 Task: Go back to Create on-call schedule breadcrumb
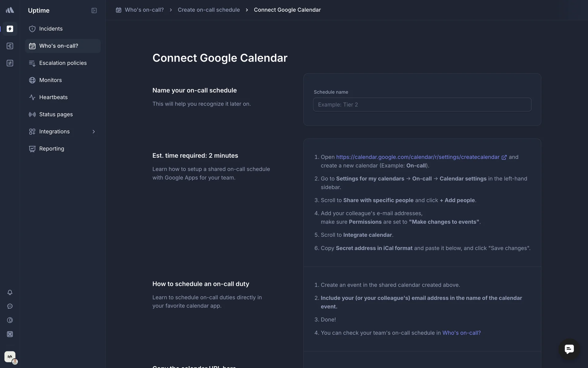tap(209, 10)
